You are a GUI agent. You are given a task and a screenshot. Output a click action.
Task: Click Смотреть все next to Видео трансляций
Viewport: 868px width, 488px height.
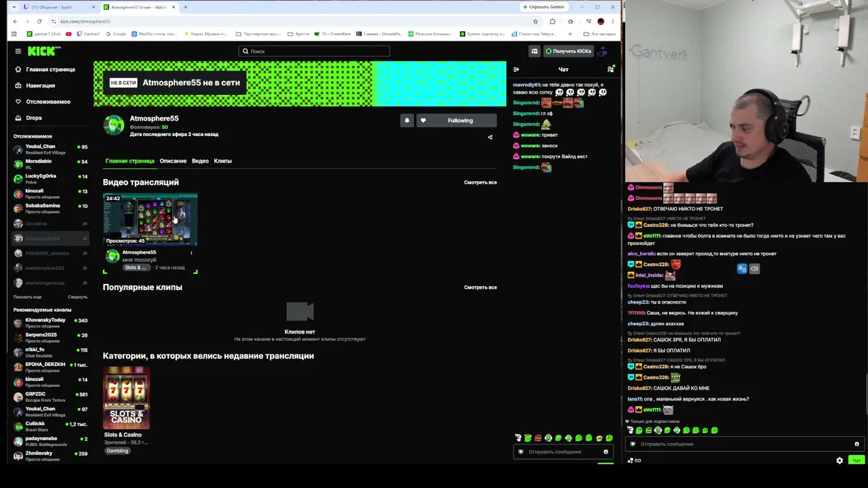coord(480,182)
